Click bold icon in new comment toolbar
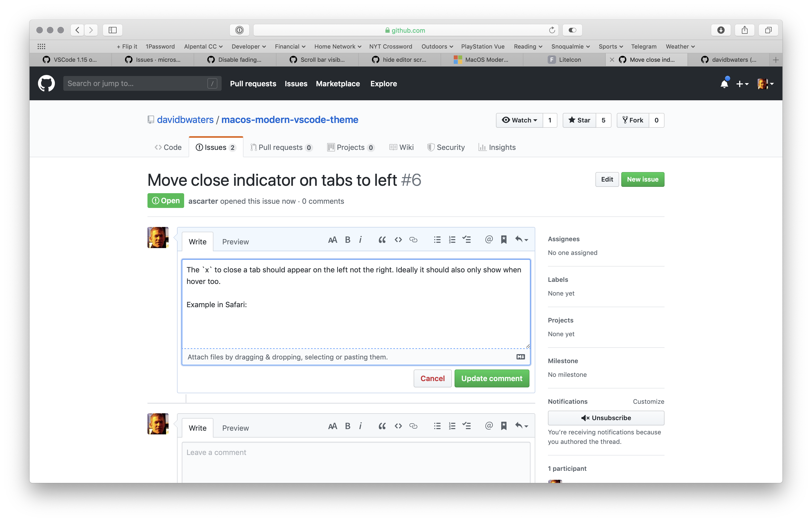 coord(347,426)
